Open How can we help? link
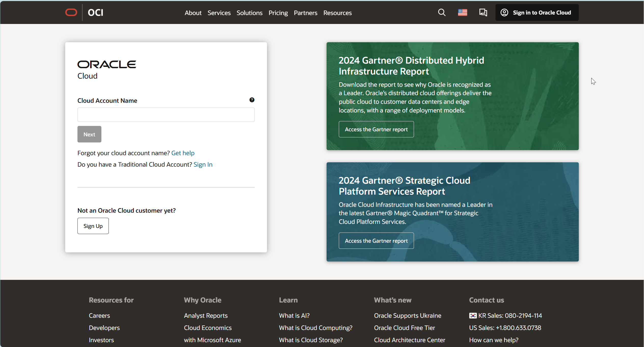This screenshot has height=347, width=644. (494, 340)
